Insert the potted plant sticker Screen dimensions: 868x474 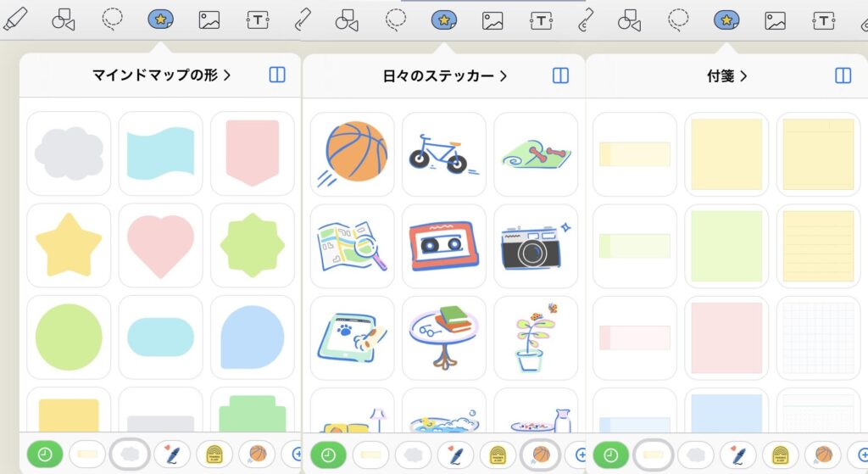536,338
